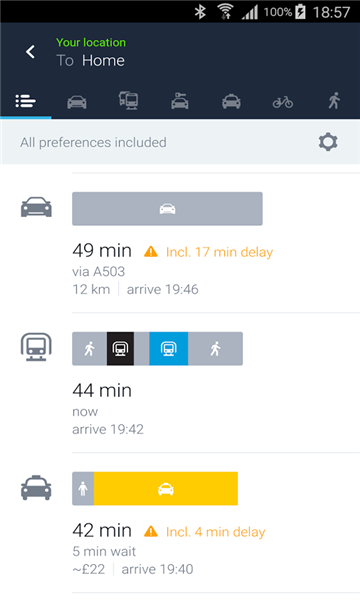Select the car sharing tab icon
360x600 pixels.
180,101
